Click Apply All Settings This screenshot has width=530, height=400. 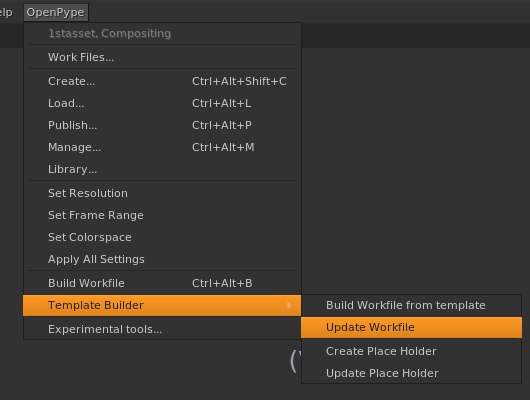click(162, 259)
